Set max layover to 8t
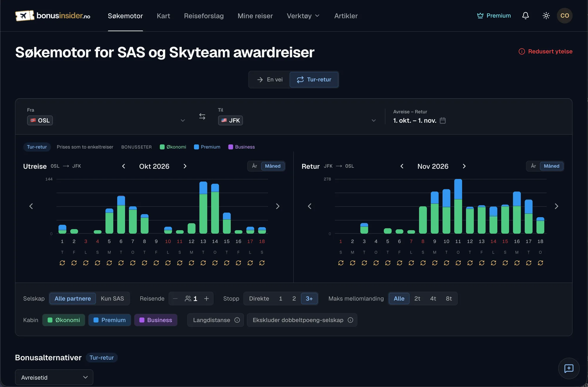The height and width of the screenshot is (387, 588). 449,299
